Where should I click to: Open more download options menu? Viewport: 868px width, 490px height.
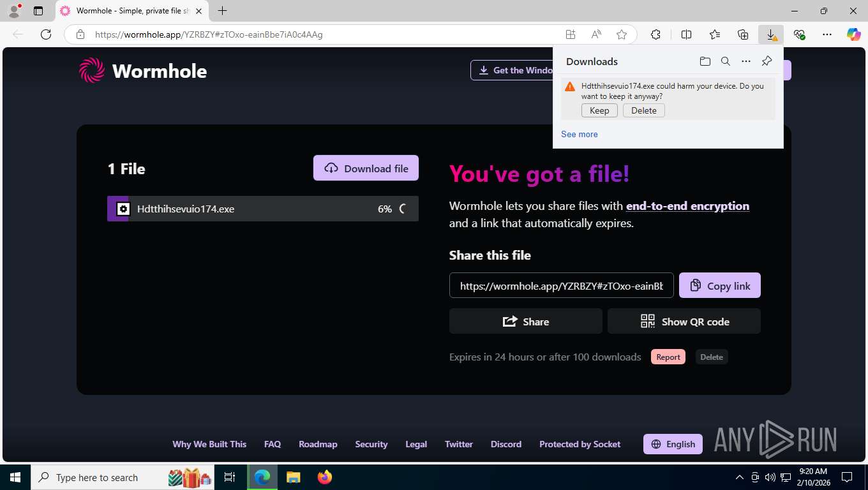coord(745,61)
